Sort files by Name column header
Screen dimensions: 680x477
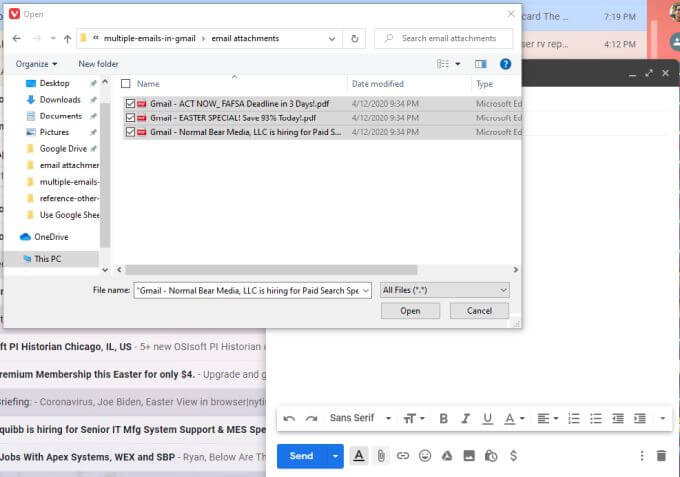click(148, 84)
